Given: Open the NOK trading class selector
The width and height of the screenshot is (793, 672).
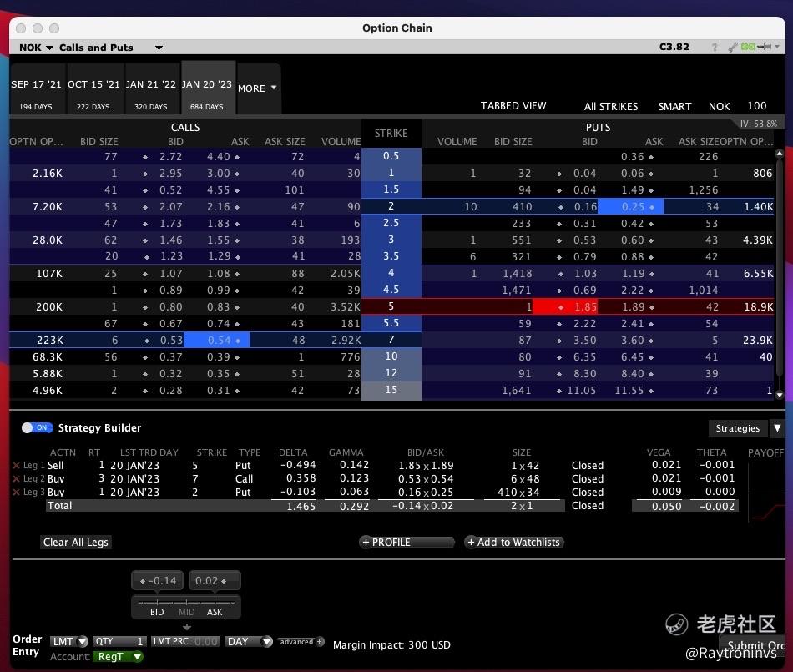Looking at the screenshot, I should click(719, 106).
